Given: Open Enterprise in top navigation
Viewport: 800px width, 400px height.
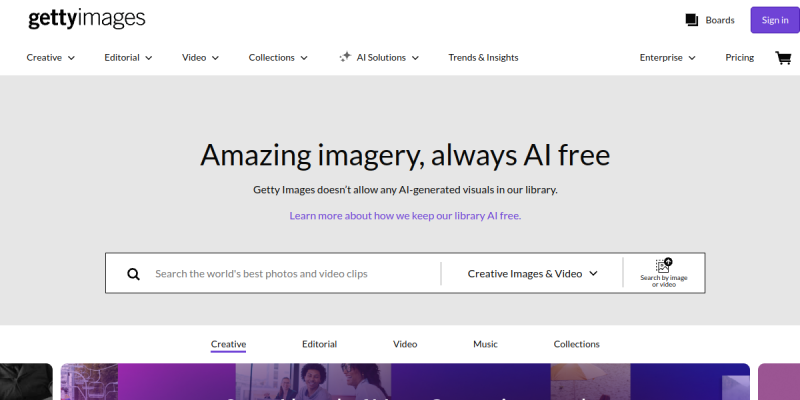Looking at the screenshot, I should [x=661, y=58].
